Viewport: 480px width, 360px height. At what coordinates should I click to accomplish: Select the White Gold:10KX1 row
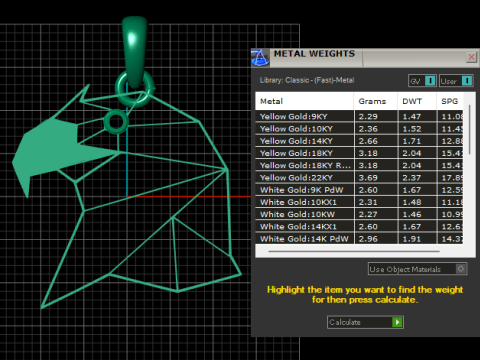359,202
